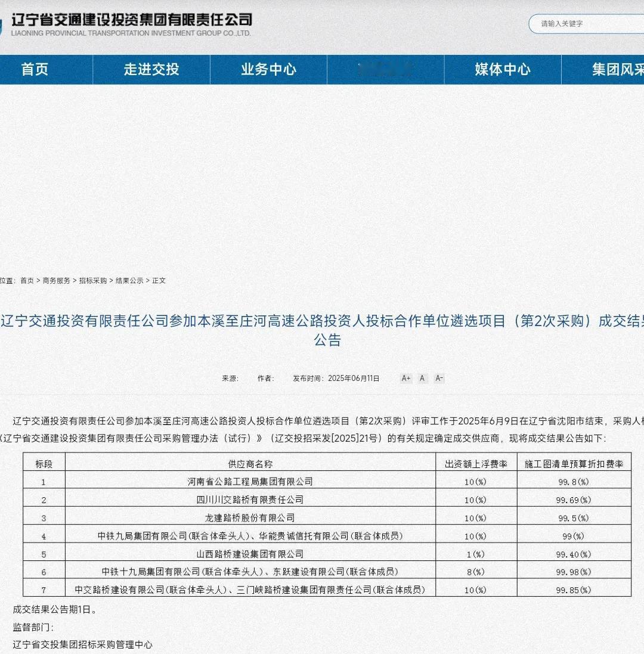Click the text 辽宁省交投集团招标采购管理中心
The height and width of the screenshot is (654, 644).
tap(82, 644)
